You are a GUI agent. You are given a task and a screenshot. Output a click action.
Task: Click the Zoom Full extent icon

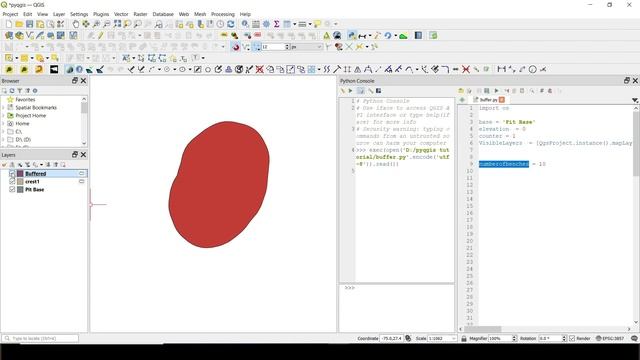point(117,24)
